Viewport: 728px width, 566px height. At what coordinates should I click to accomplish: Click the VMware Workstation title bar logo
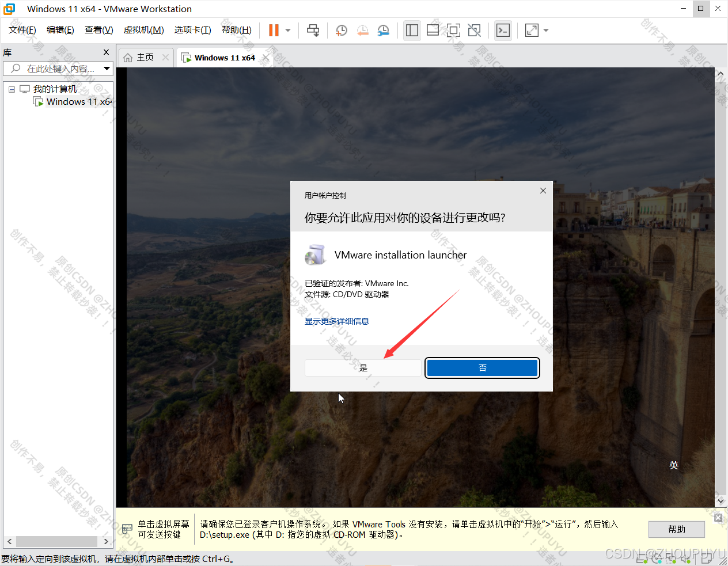[x=9, y=9]
